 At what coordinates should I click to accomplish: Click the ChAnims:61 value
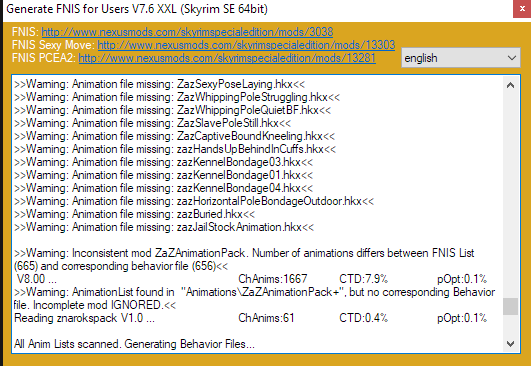266,318
